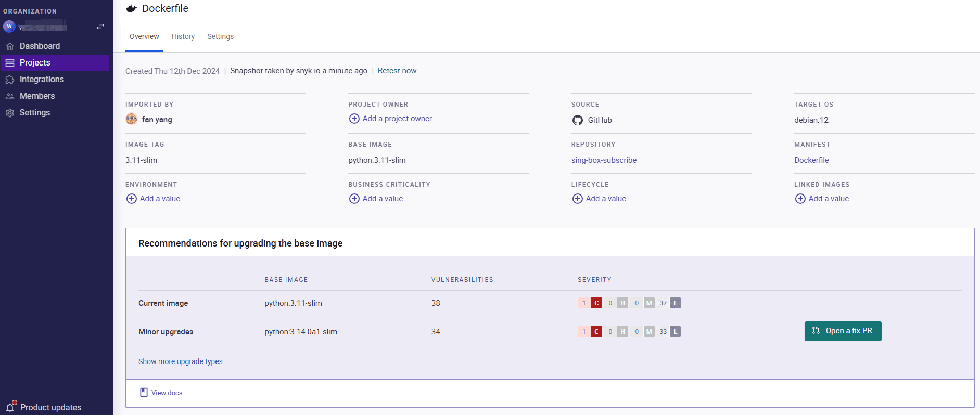Click critical severity badge in Minor upgrades row
Screen dimensions: 980x415
596,332
